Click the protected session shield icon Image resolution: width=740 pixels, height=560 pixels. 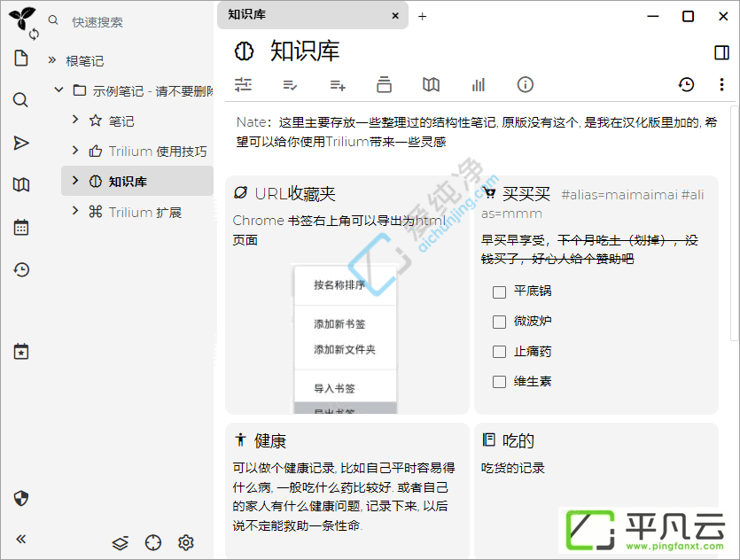point(21,498)
